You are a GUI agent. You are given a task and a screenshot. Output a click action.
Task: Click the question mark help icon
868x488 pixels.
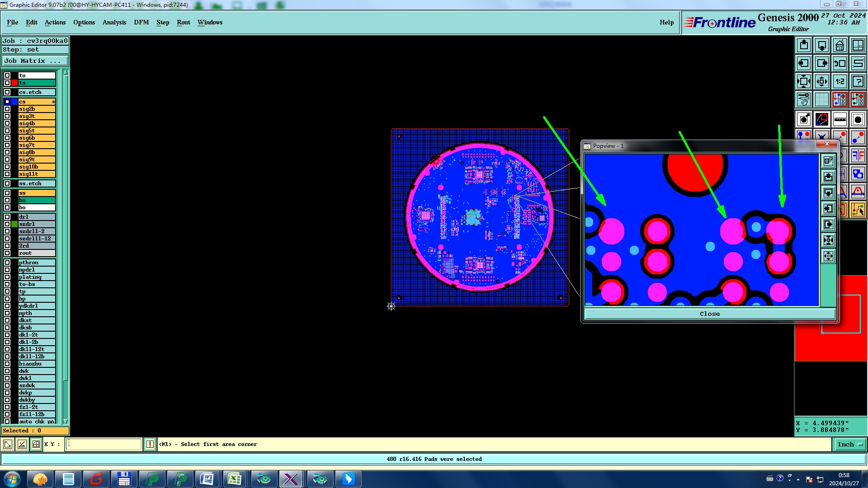point(858,81)
